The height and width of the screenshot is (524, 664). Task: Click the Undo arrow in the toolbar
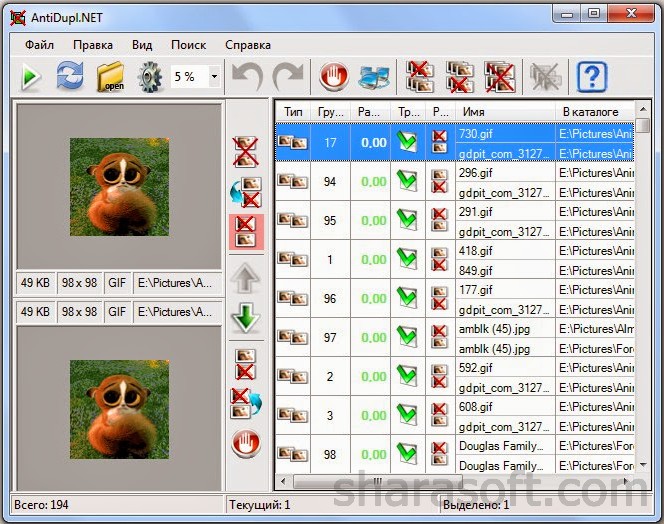(x=247, y=76)
